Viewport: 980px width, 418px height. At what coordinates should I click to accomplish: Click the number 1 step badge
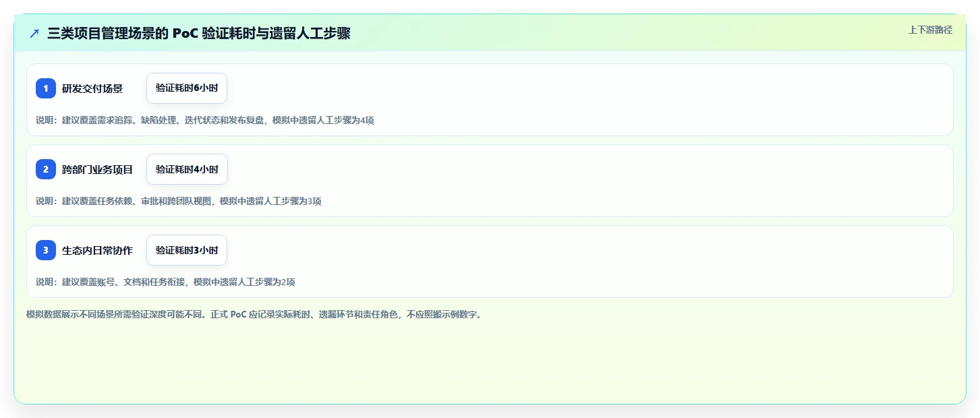click(x=46, y=88)
